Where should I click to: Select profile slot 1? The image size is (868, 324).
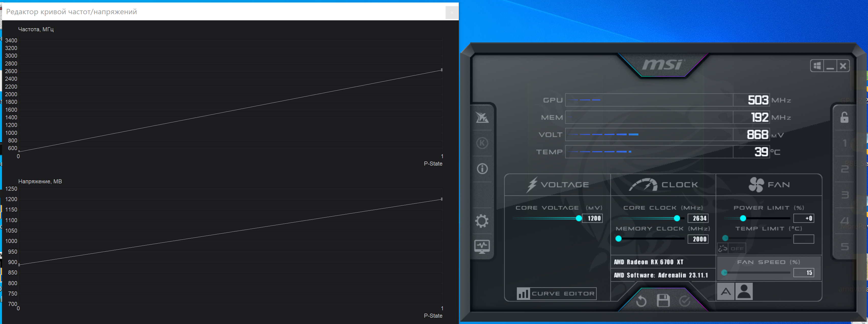pos(844,143)
